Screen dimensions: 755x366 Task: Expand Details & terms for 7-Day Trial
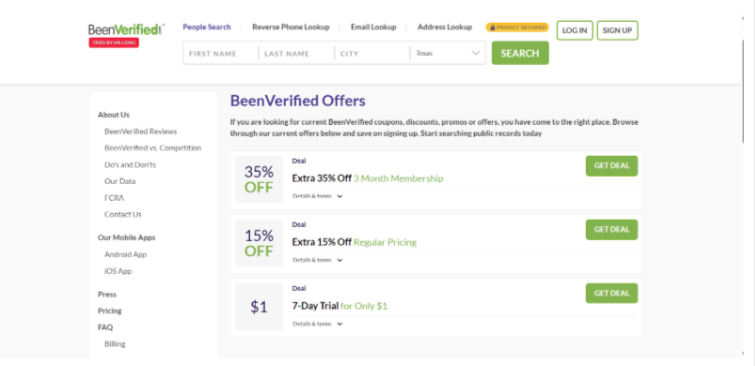317,324
